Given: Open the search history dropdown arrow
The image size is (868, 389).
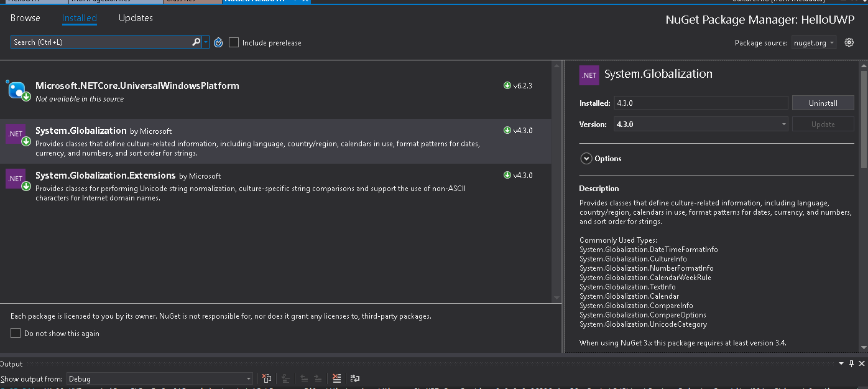Looking at the screenshot, I should click(x=206, y=42).
